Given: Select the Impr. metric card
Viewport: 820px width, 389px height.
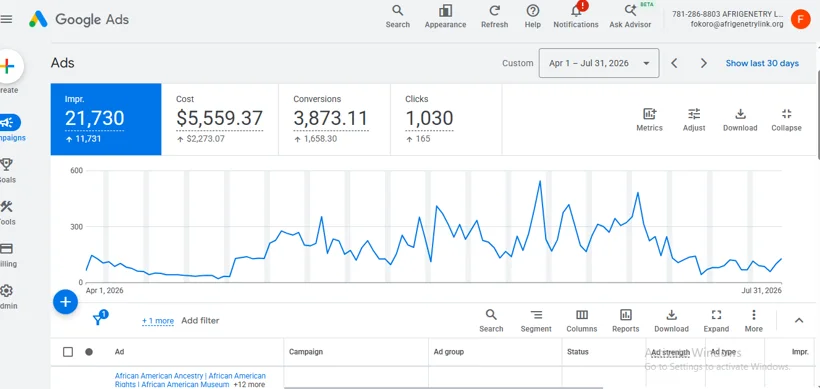Looking at the screenshot, I should (106, 119).
